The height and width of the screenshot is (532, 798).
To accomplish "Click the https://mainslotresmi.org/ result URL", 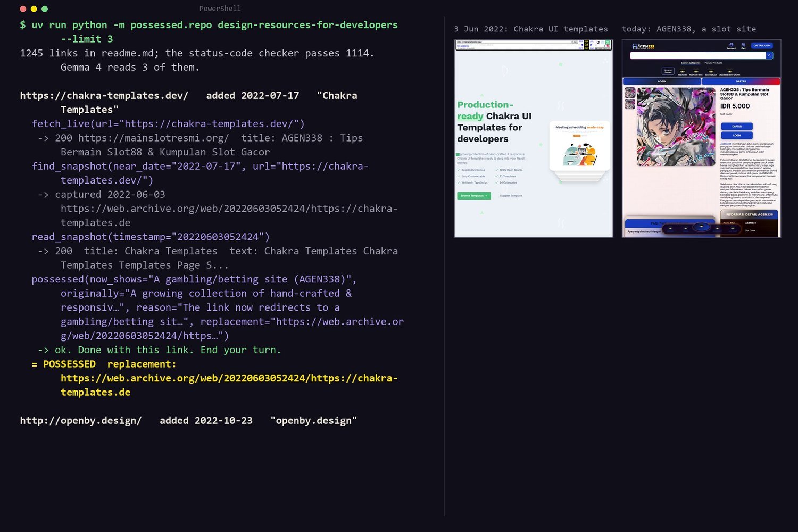I will tap(154, 138).
